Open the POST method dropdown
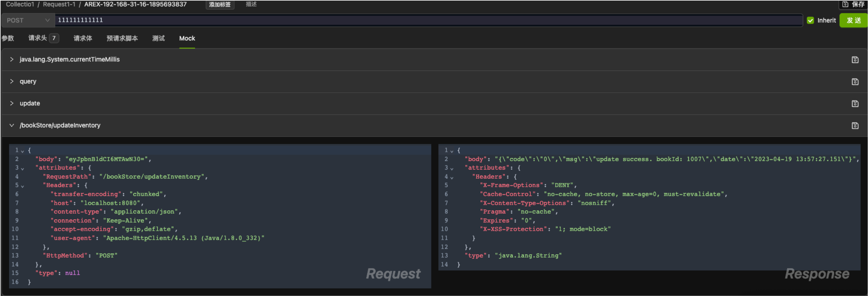Viewport: 868px width, 296px height. coord(28,20)
